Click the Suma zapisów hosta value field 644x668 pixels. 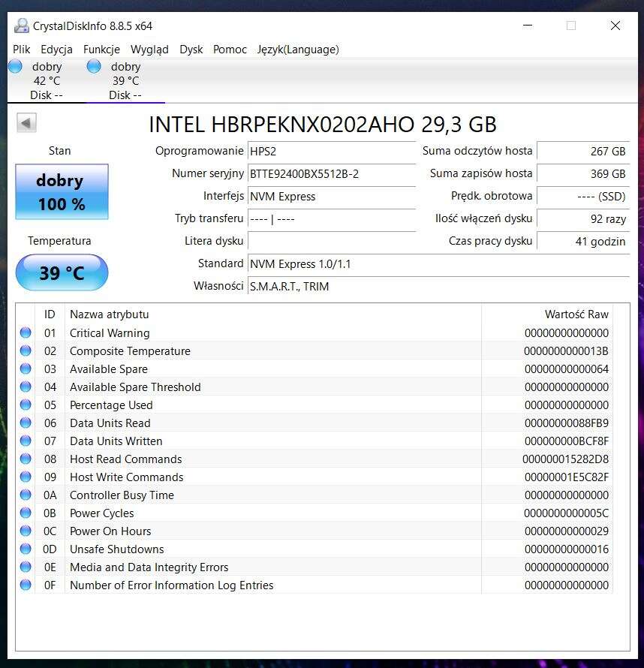[x=582, y=174]
